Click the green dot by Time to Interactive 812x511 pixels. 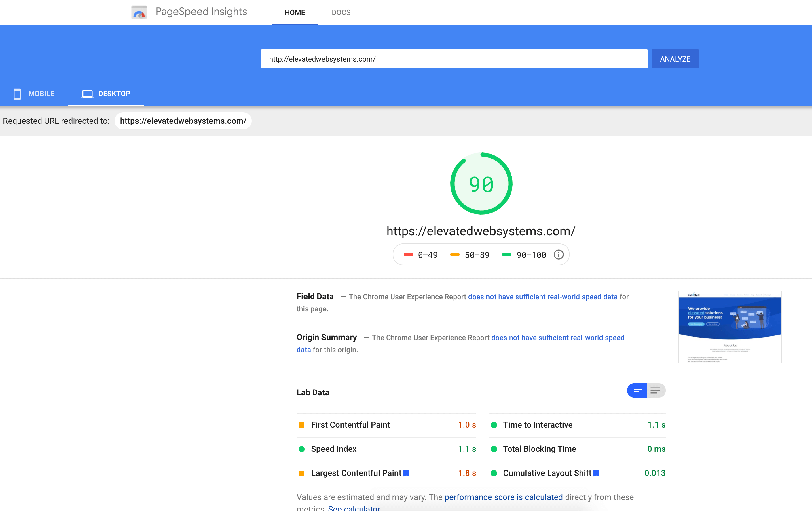tap(494, 425)
